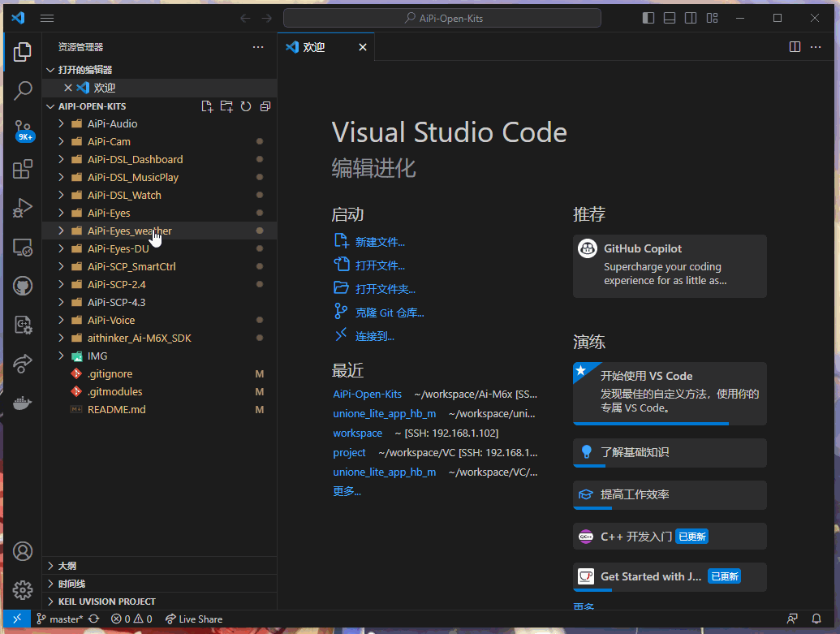Open the 了解基础知识 walkthrough
This screenshot has width=840, height=634.
tap(670, 453)
